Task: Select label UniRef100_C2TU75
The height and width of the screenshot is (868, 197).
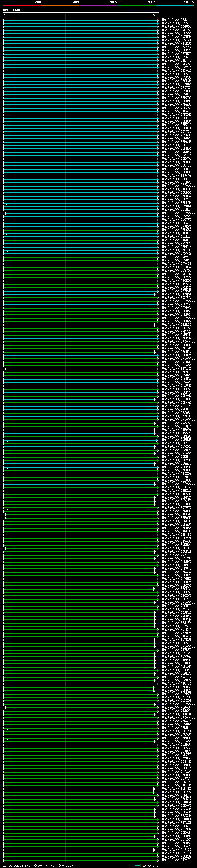Action: click(177, 54)
